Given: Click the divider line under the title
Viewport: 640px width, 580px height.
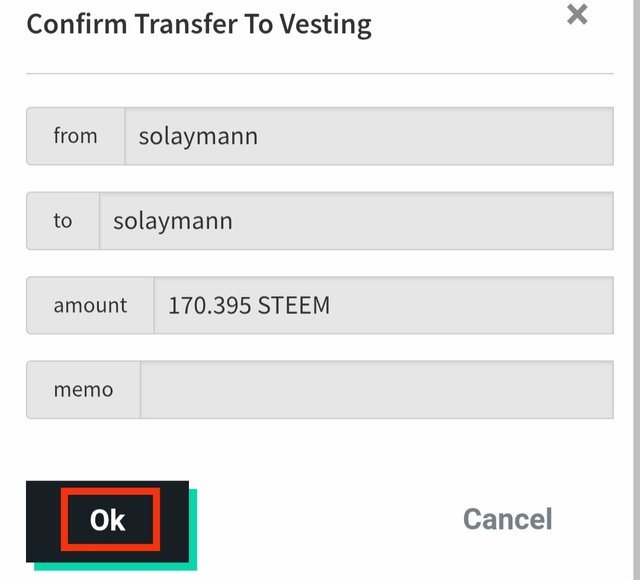Looking at the screenshot, I should 320,74.
